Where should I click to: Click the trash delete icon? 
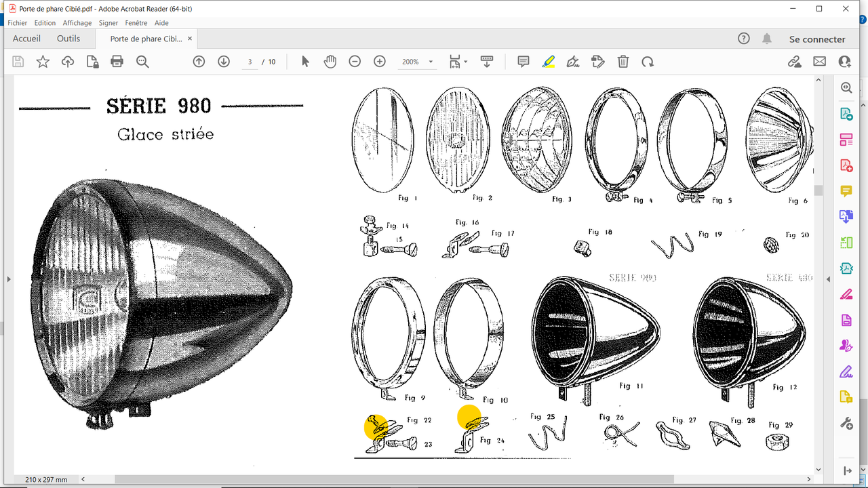[623, 62]
